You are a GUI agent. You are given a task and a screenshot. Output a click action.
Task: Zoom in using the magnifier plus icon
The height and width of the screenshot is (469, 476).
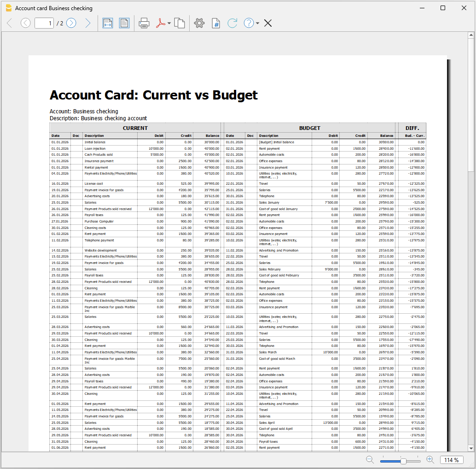430,460
